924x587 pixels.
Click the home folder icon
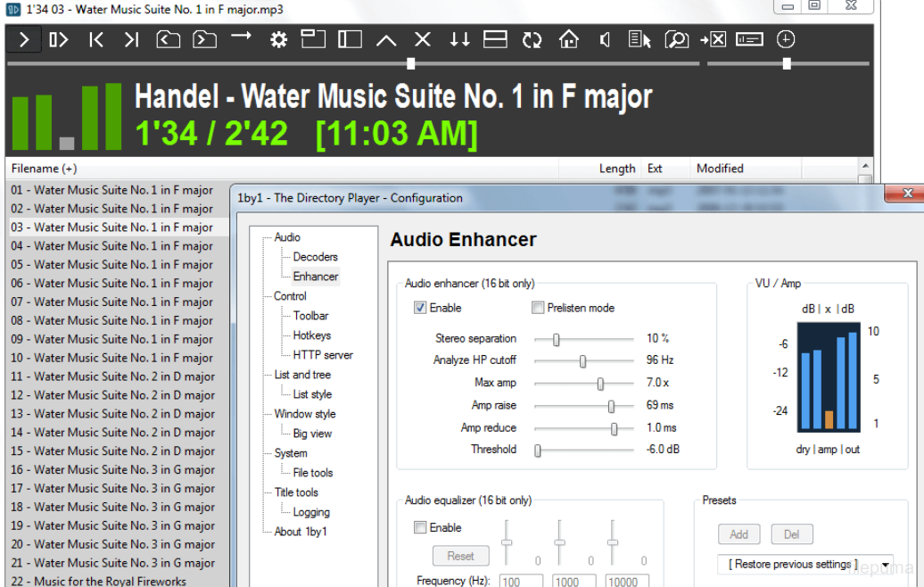(x=569, y=39)
